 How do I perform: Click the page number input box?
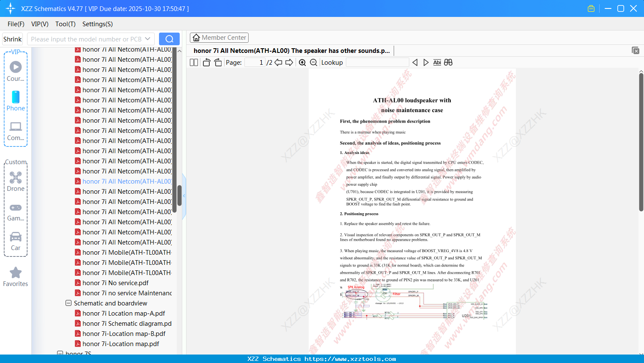coord(255,63)
